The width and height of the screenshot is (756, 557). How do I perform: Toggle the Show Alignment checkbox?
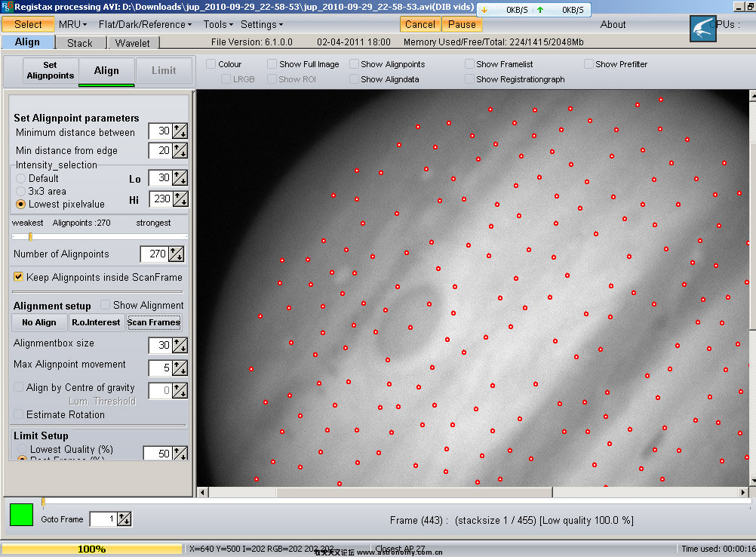point(105,305)
